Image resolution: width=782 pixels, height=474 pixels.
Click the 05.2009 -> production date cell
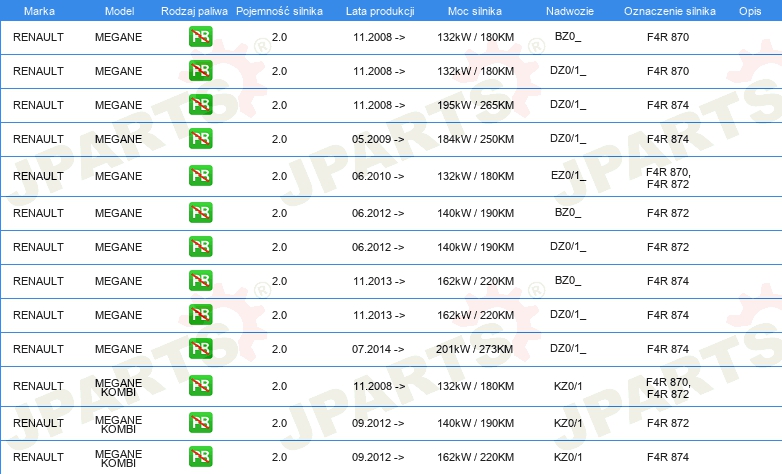tap(378, 139)
